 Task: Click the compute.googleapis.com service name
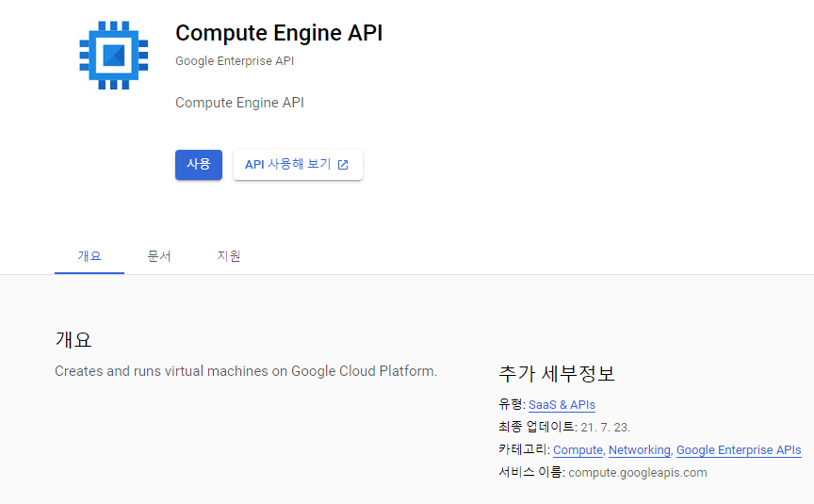(x=638, y=473)
